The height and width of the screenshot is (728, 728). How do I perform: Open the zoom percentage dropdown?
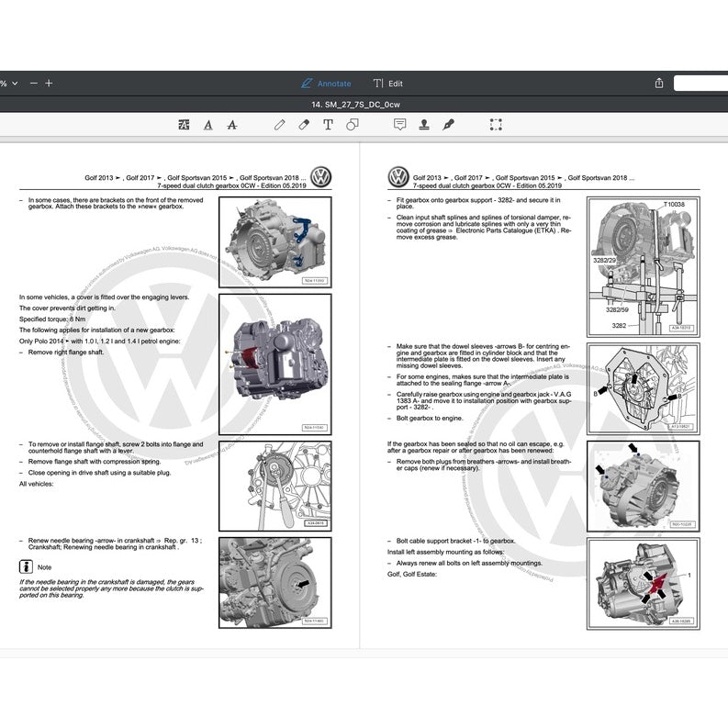point(9,83)
